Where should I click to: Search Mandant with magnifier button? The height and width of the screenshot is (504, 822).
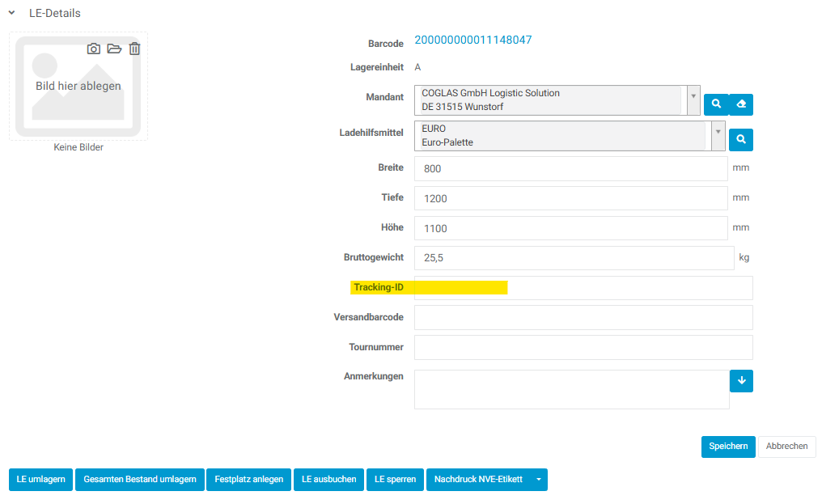point(715,104)
